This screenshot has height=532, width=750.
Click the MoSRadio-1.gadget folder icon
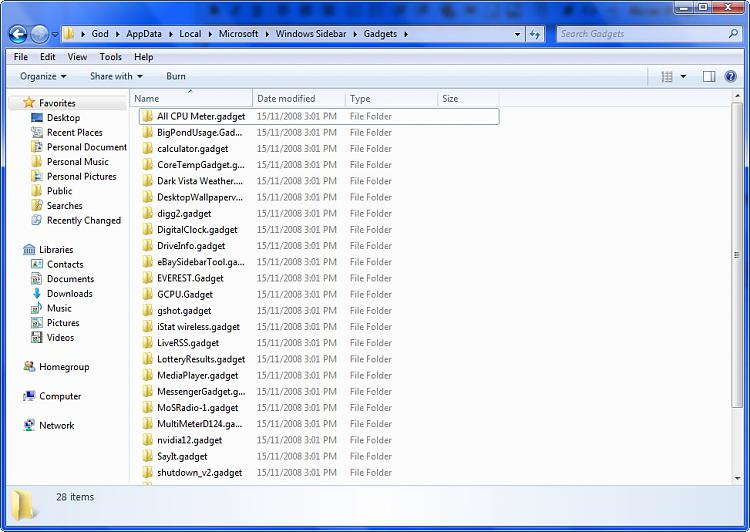pos(148,408)
